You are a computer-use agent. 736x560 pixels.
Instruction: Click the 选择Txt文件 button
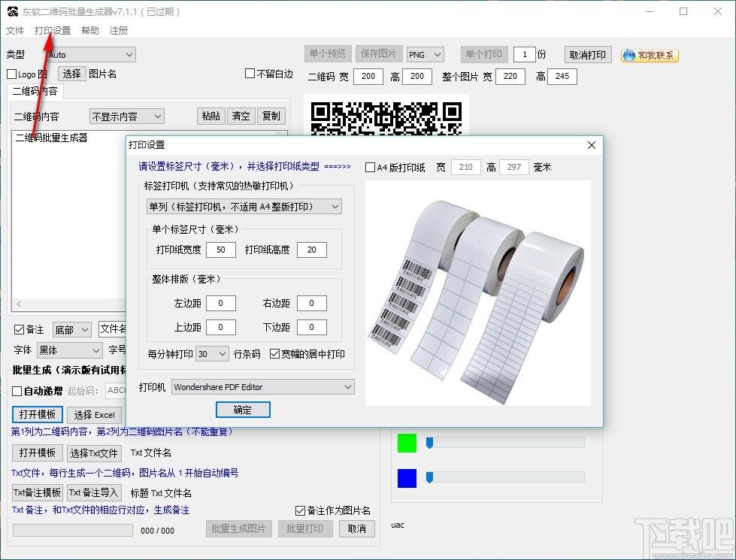[94, 453]
